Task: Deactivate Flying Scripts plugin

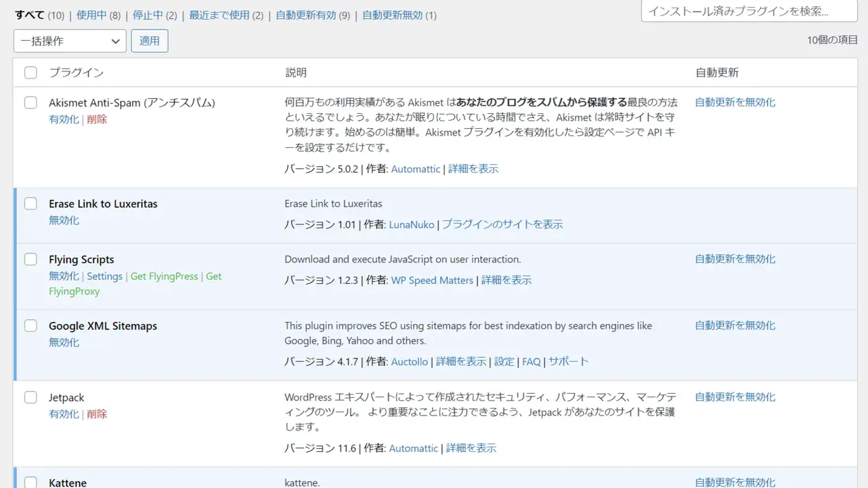Action: point(64,277)
